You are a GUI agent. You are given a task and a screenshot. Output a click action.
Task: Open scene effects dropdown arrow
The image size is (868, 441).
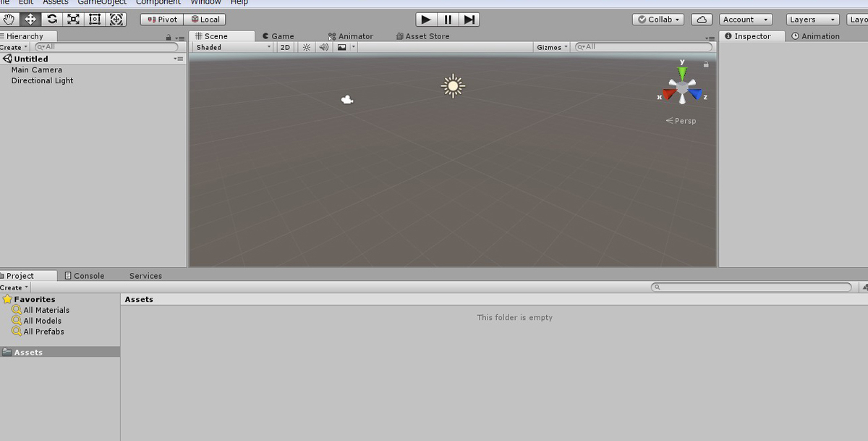(354, 47)
